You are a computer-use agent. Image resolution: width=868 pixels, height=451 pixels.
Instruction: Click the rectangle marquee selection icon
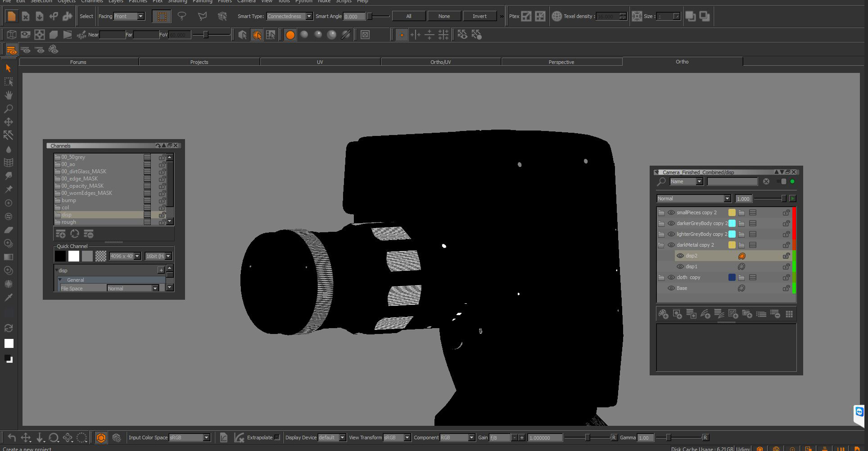click(162, 16)
